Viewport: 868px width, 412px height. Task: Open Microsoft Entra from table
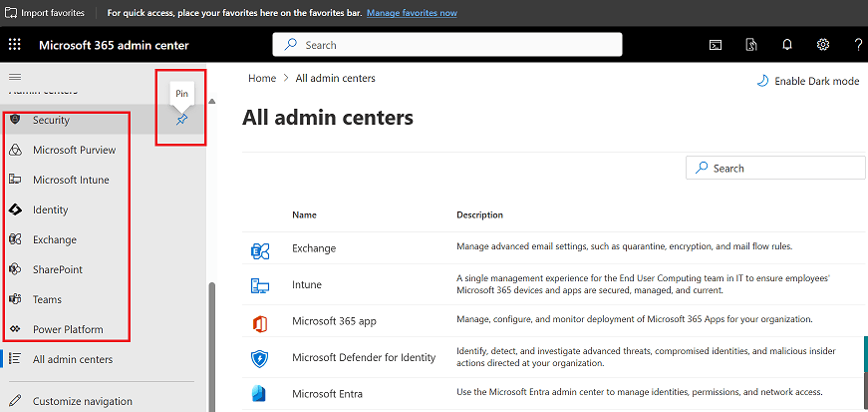pyautogui.click(x=327, y=394)
